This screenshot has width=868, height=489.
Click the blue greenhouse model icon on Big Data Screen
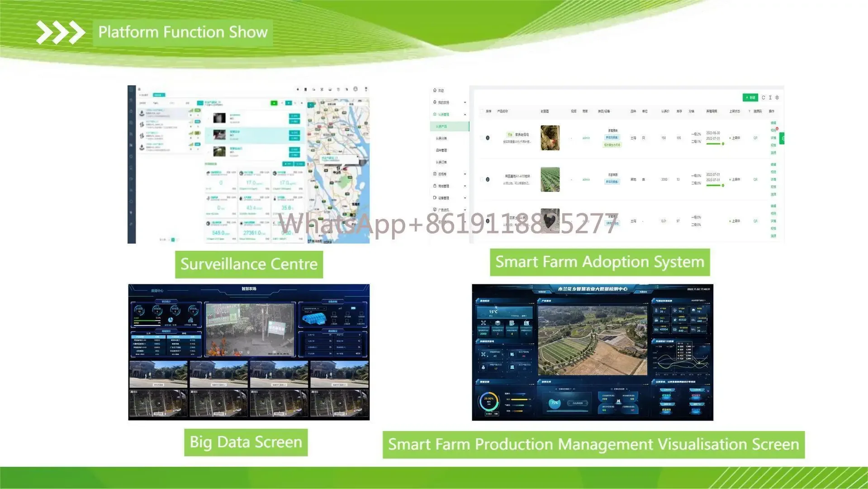pos(313,319)
